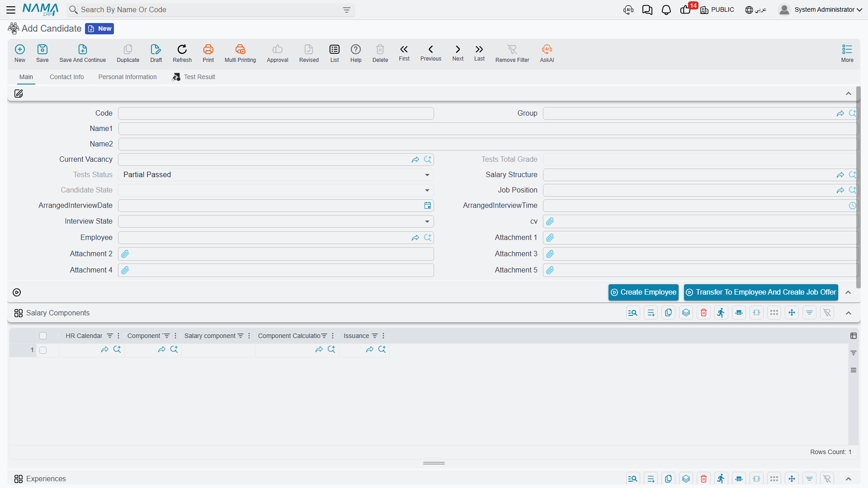Screen dimensions: 868x488
Task: Go to First record
Action: (x=404, y=53)
